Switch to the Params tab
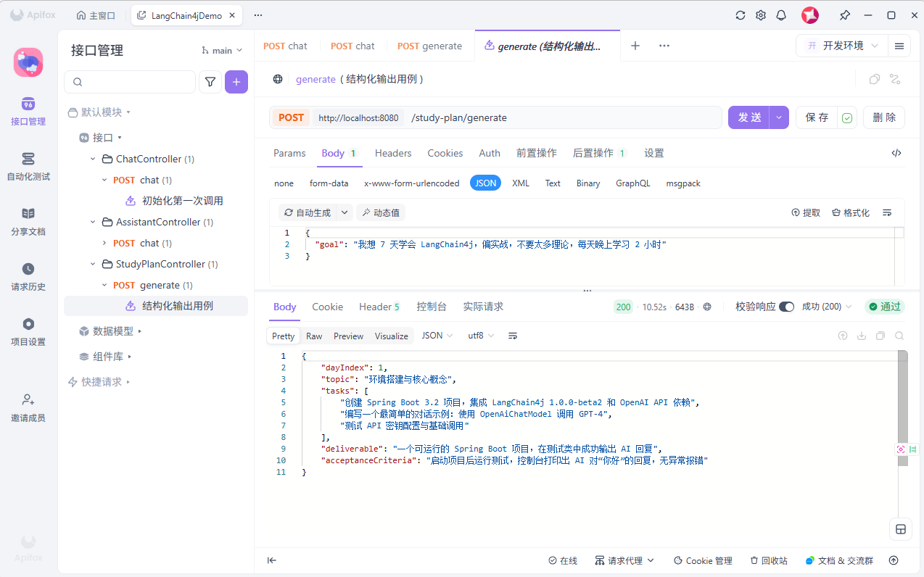Viewport: 924px width, 577px height. tap(289, 153)
